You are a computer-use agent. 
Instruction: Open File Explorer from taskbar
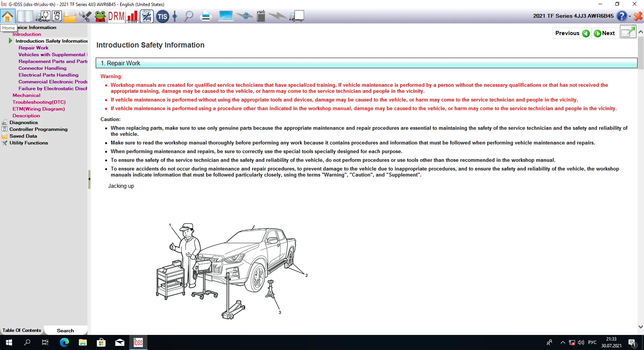point(83,342)
